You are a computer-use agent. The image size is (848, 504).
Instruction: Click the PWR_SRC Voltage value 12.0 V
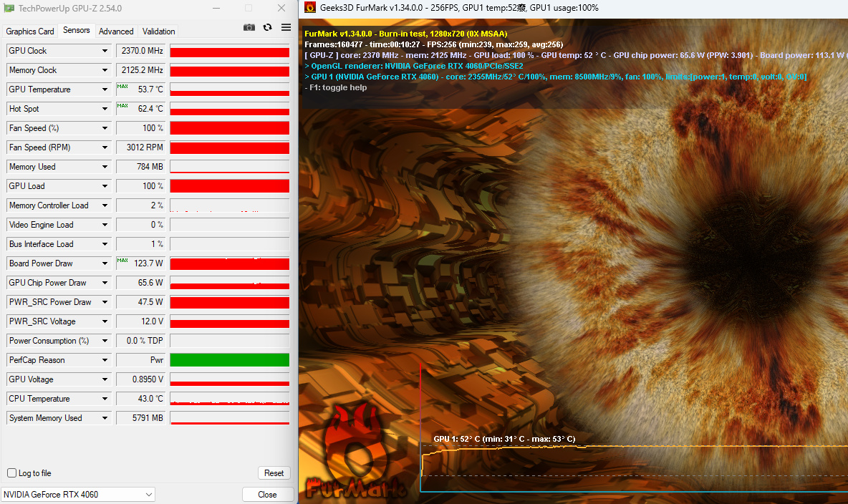coord(140,321)
